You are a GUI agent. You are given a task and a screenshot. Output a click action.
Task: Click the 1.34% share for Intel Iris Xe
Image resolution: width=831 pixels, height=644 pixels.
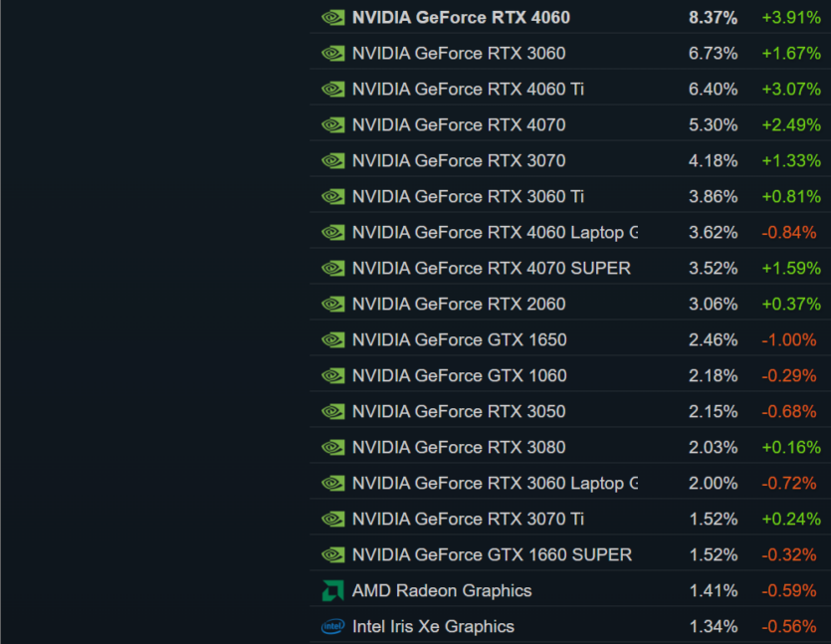713,626
